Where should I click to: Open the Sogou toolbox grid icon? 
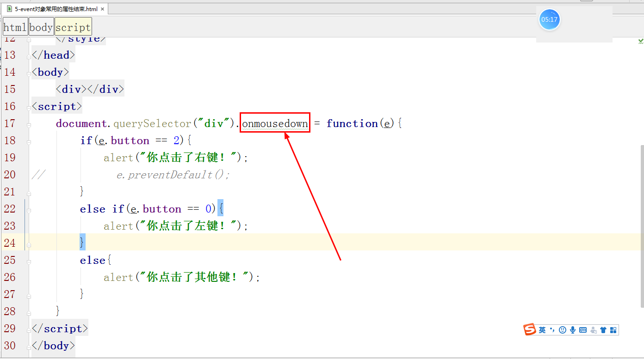point(613,329)
